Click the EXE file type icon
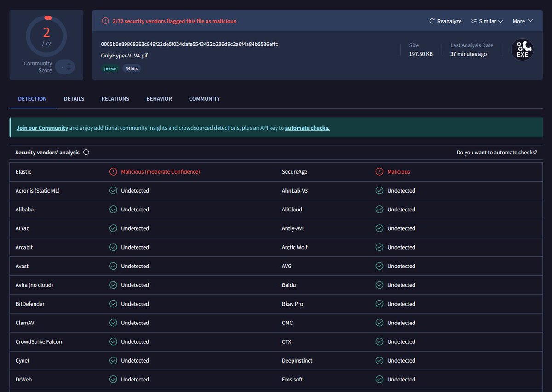 click(x=523, y=50)
